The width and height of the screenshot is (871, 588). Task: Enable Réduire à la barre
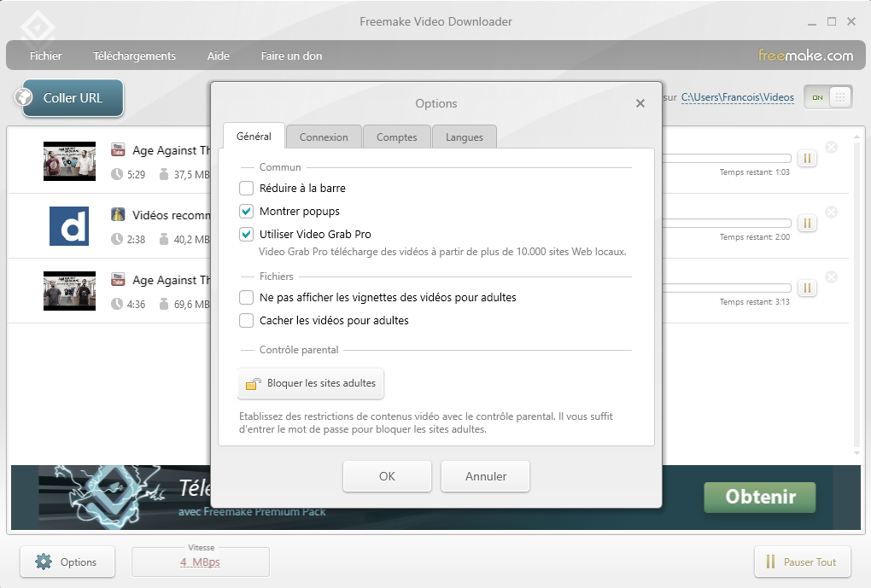pos(247,188)
